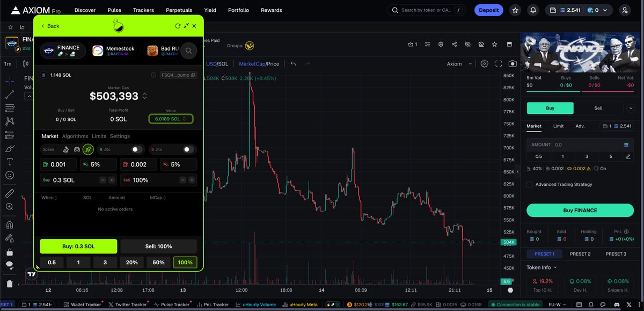Open the Pulse page
The height and width of the screenshot is (311, 644).
[x=114, y=10]
